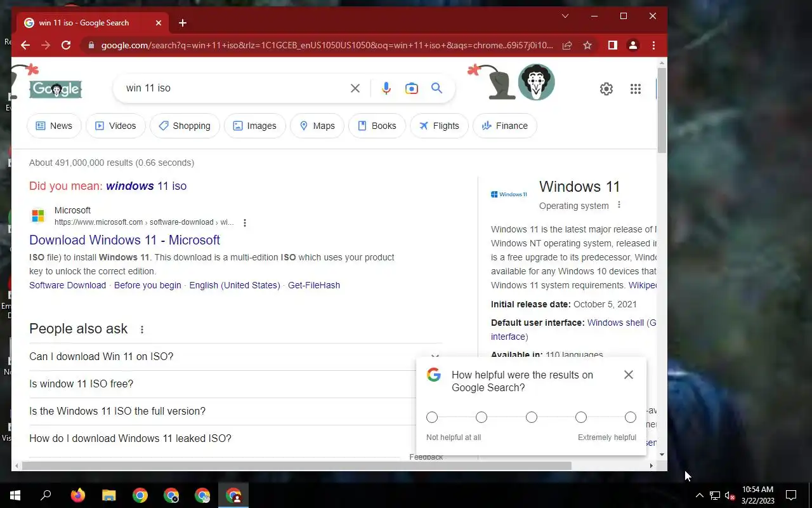The height and width of the screenshot is (508, 812).
Task: Click the Google doodle logo
Action: [x=56, y=89]
